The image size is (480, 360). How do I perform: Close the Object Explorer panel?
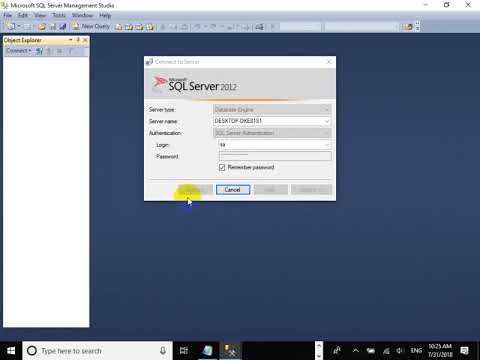point(85,40)
